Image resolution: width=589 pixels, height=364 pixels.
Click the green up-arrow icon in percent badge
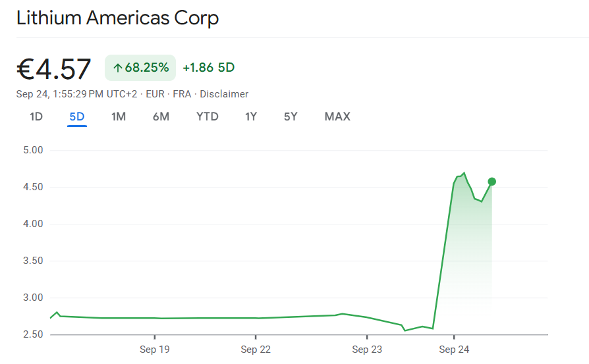[x=118, y=68]
